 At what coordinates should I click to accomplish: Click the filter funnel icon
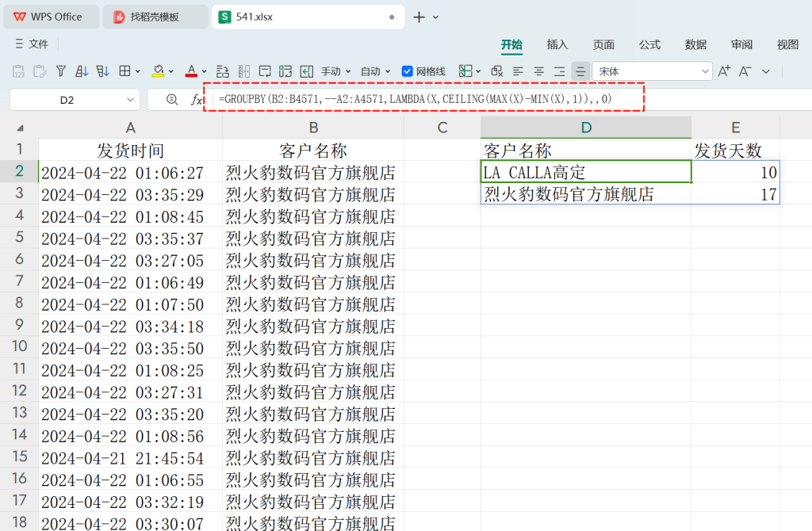60,71
